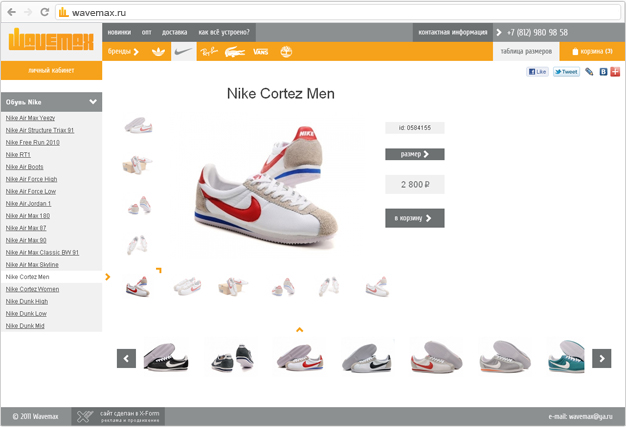Screen dimensions: 626x427
Task: Open Nike Cortez Women link
Action: [32, 289]
